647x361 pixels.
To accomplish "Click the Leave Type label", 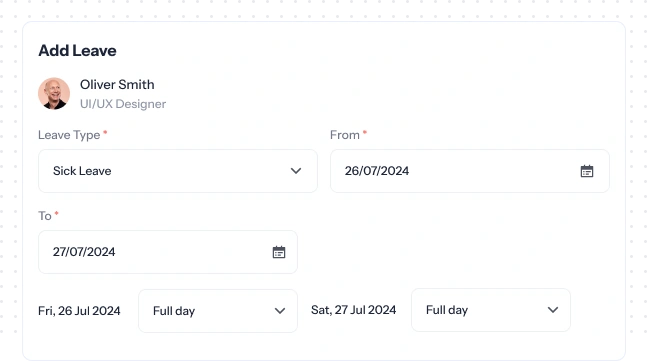I will click(69, 135).
